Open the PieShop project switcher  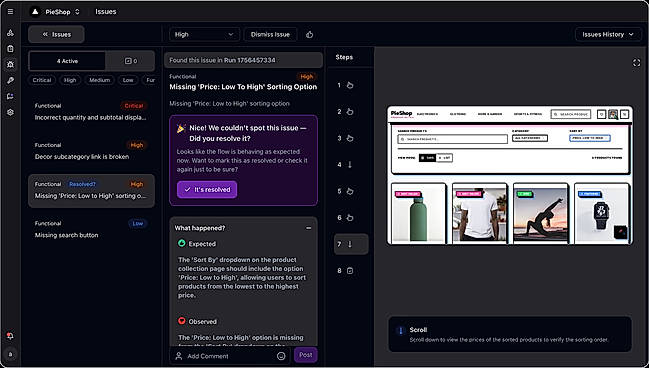[62, 12]
